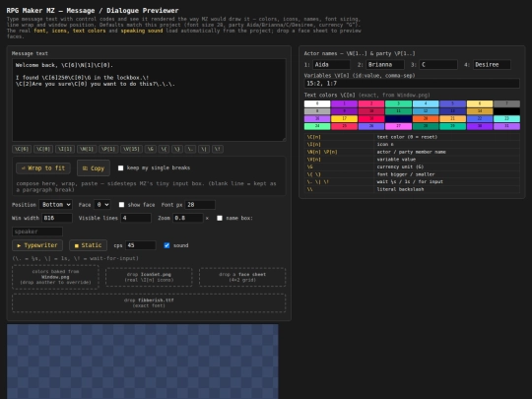Viewport: 532px width, 399px height.
Task: Insert the \. quarter-second wait chip
Action: (190, 149)
